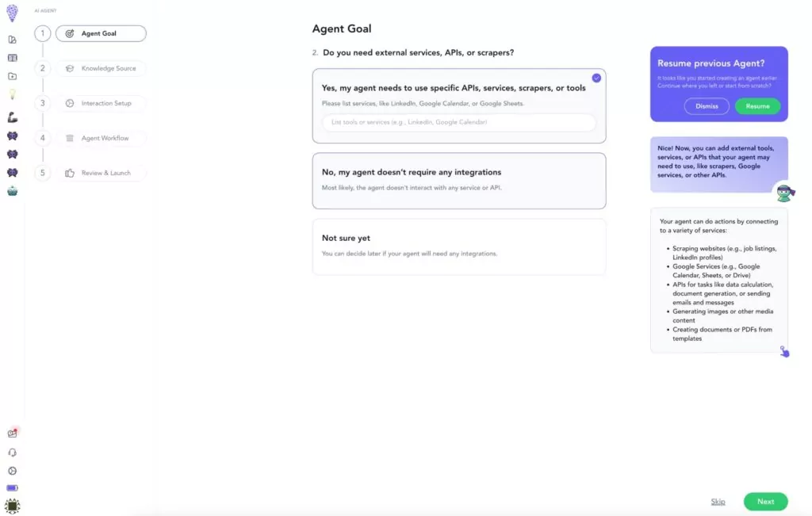This screenshot has height=516, width=812.
Task: Go to Agent Goal step
Action: click(x=101, y=33)
